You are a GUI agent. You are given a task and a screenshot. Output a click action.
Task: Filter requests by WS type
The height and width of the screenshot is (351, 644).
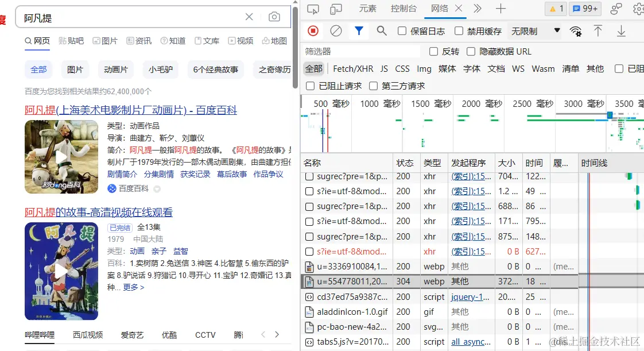click(x=518, y=68)
